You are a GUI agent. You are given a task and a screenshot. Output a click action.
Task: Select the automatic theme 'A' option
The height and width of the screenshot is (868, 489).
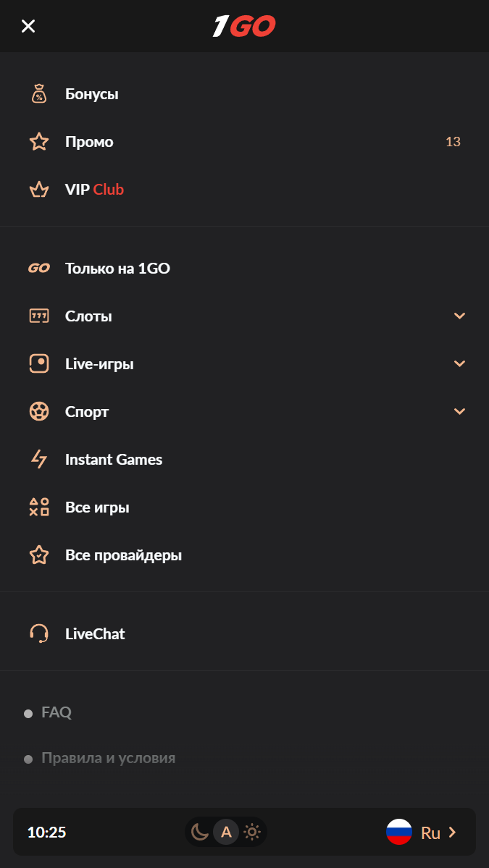coord(226,833)
